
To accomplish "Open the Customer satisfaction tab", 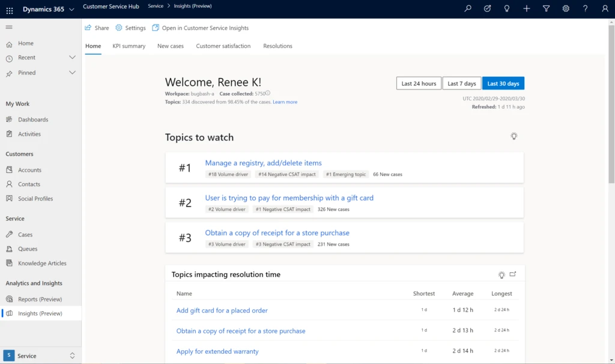I will coord(223,46).
